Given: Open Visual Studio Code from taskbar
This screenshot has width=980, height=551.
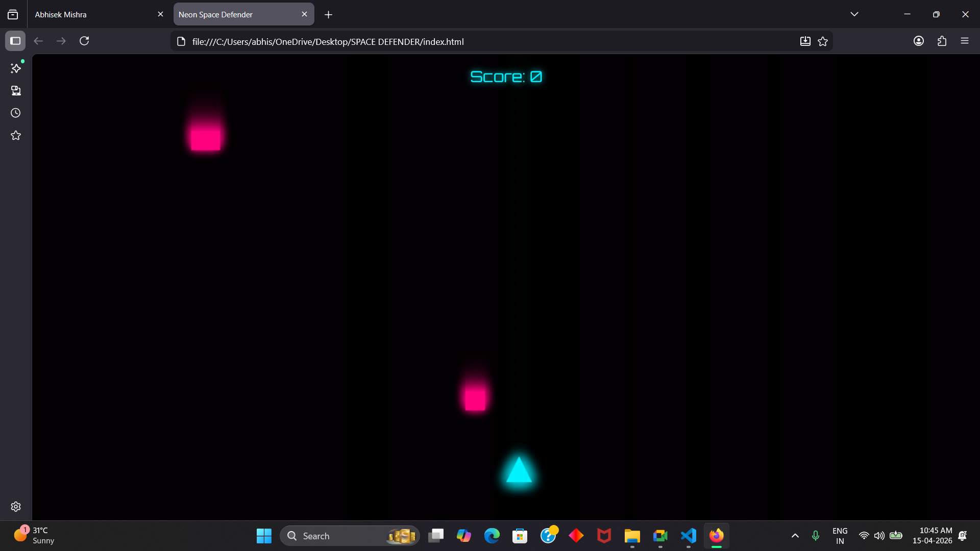Looking at the screenshot, I should pyautogui.click(x=688, y=536).
